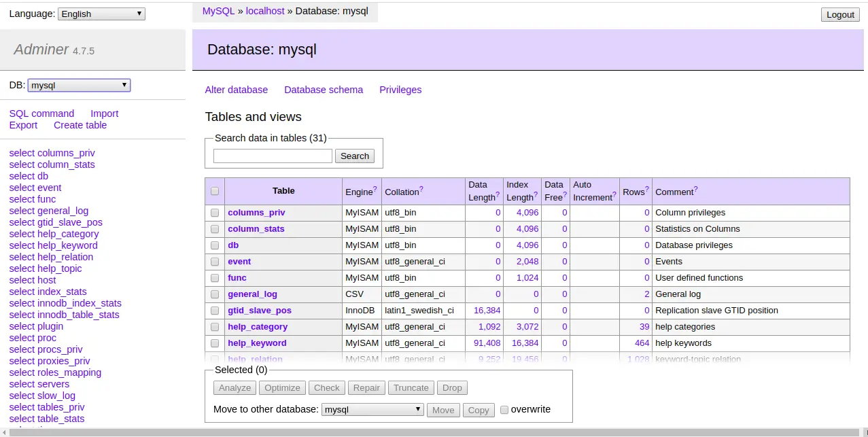868x437 pixels.
Task: Open Database schema link
Action: click(324, 90)
